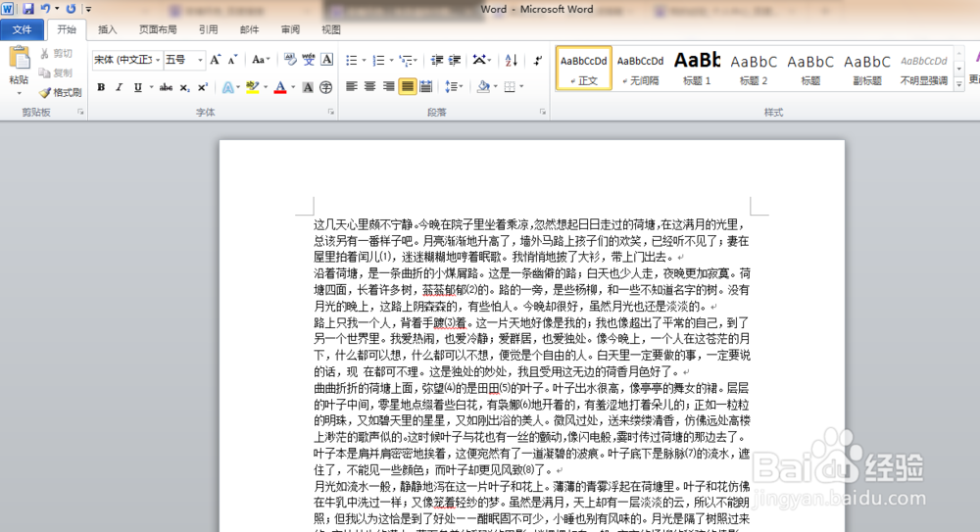The height and width of the screenshot is (532, 980).
Task: Paste using the 粘贴 clipboard icon
Action: [x=19, y=58]
